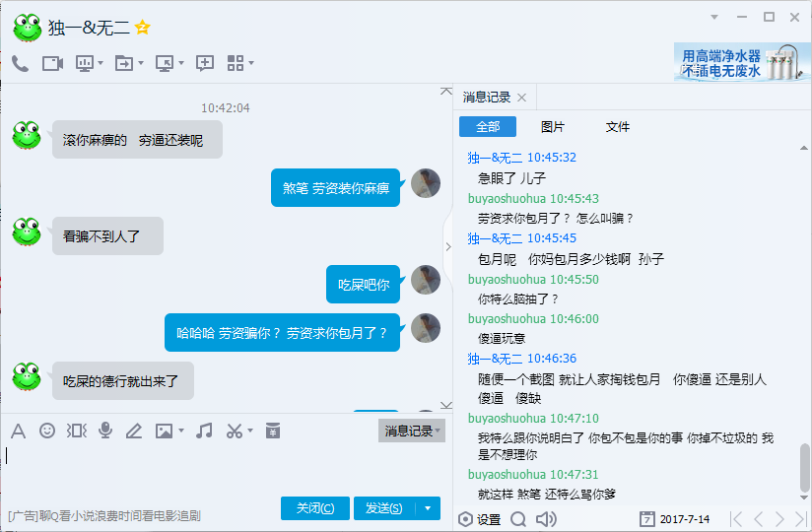
Task: Click the message input field
Action: click(x=226, y=468)
